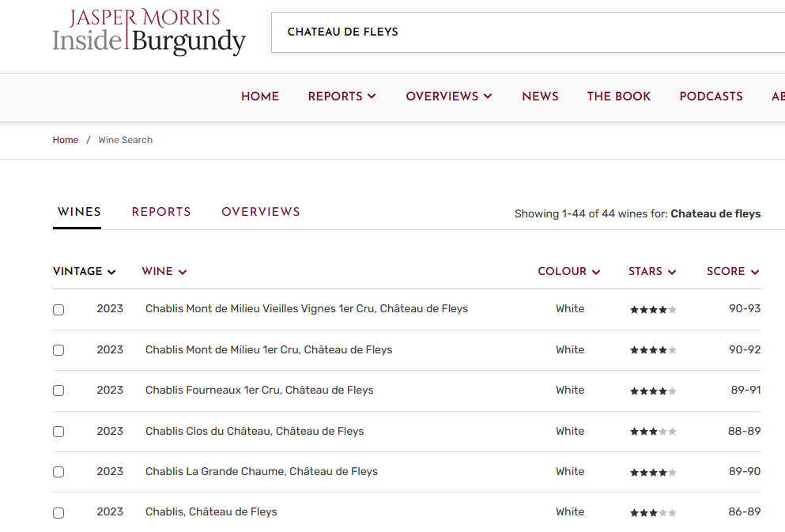Open the Podcasts page link
The width and height of the screenshot is (785, 532).
[711, 96]
